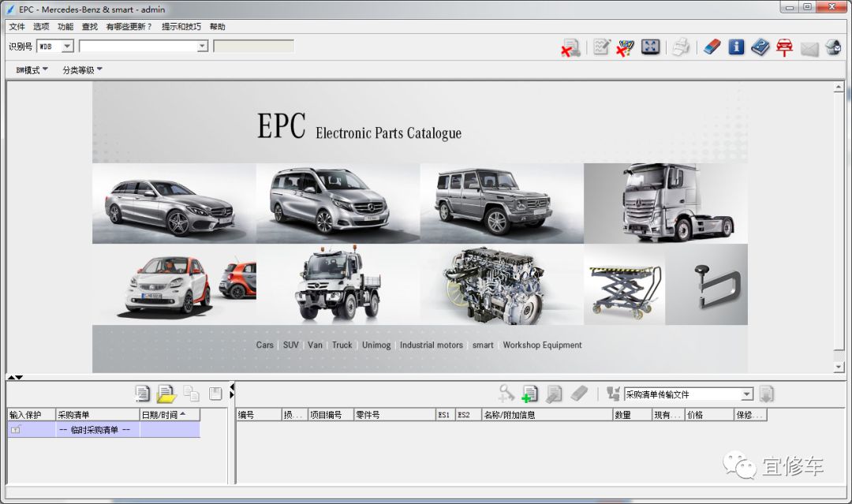
Task: Click the grey read-only field next to identifier
Action: click(254, 47)
